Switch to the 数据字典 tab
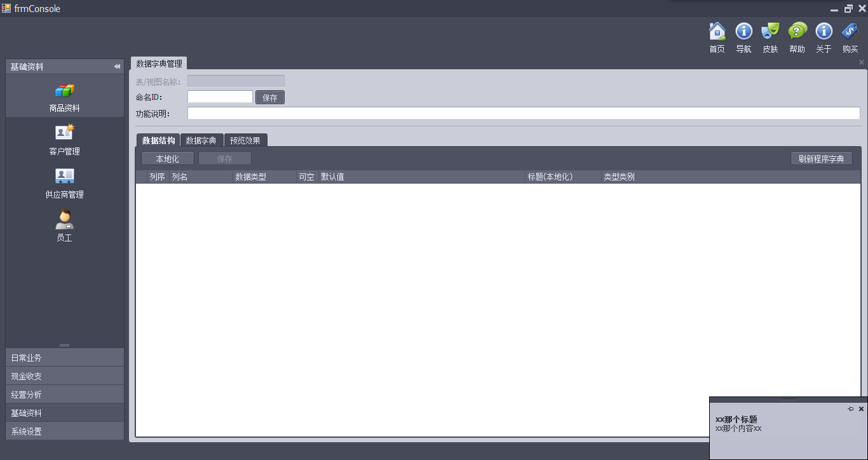The image size is (868, 460). point(201,140)
